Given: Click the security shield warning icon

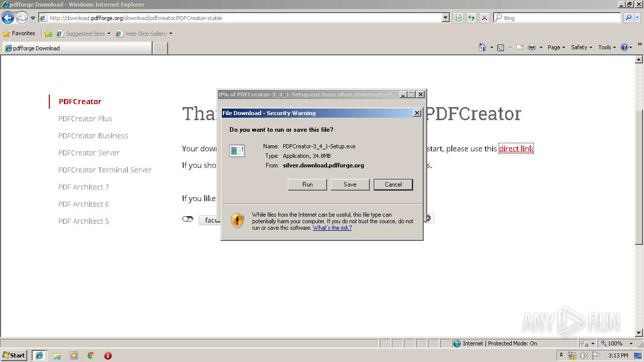Looking at the screenshot, I should [237, 220].
